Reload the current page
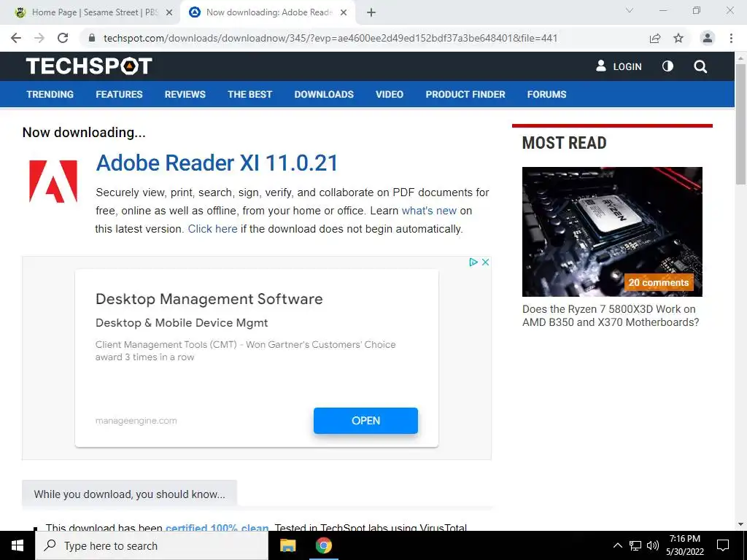Image resolution: width=747 pixels, height=560 pixels. click(x=63, y=38)
